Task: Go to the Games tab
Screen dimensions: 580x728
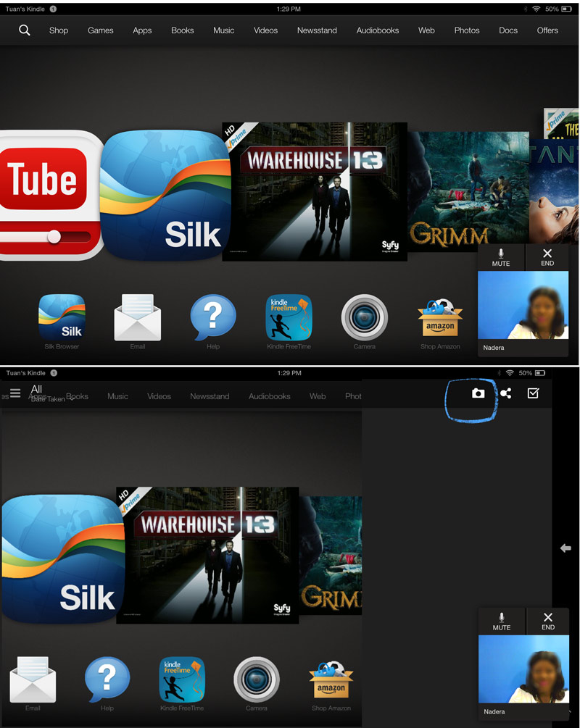Action: tap(100, 30)
